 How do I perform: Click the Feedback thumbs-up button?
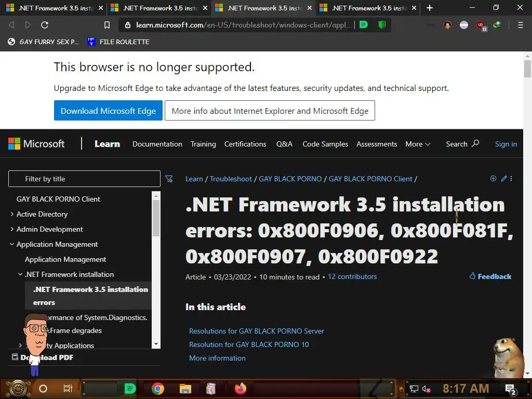[490, 276]
